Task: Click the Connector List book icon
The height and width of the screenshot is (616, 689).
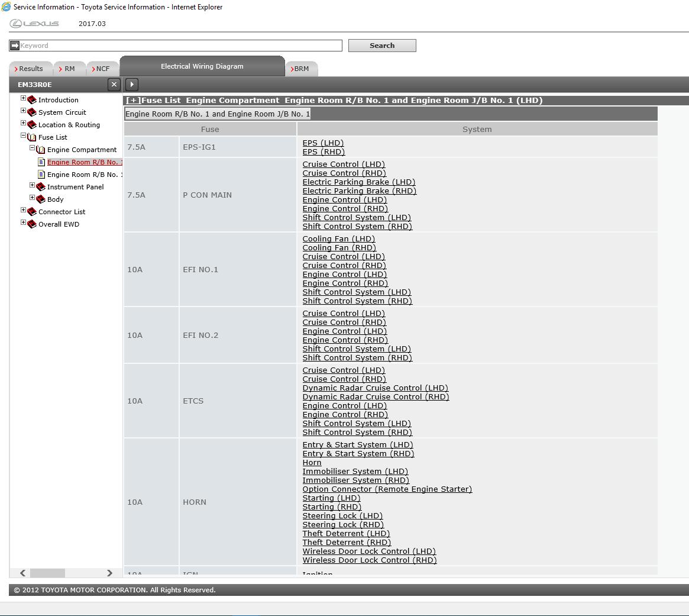Action: 31,211
